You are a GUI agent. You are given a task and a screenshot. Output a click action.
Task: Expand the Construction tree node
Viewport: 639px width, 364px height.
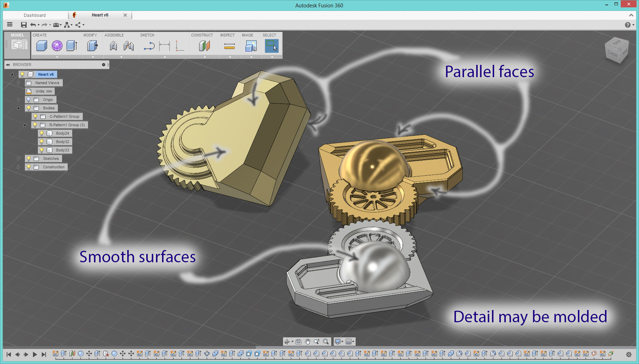[x=18, y=167]
